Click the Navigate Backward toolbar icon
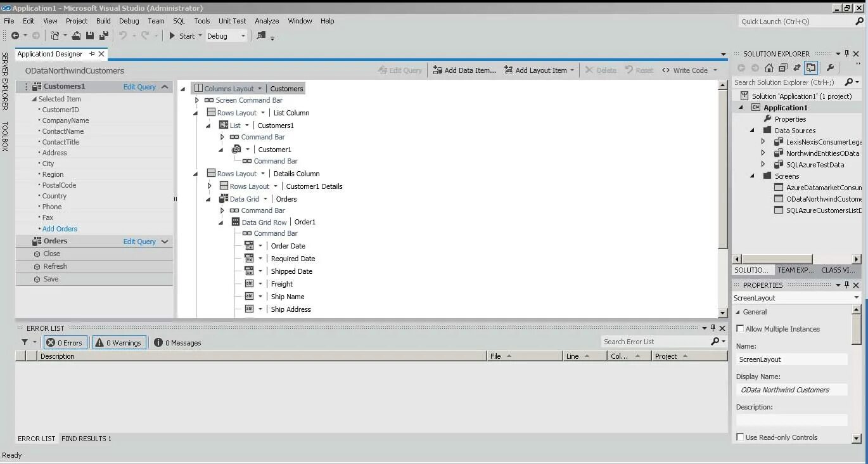Image resolution: width=868 pixels, height=464 pixels. pos(15,36)
